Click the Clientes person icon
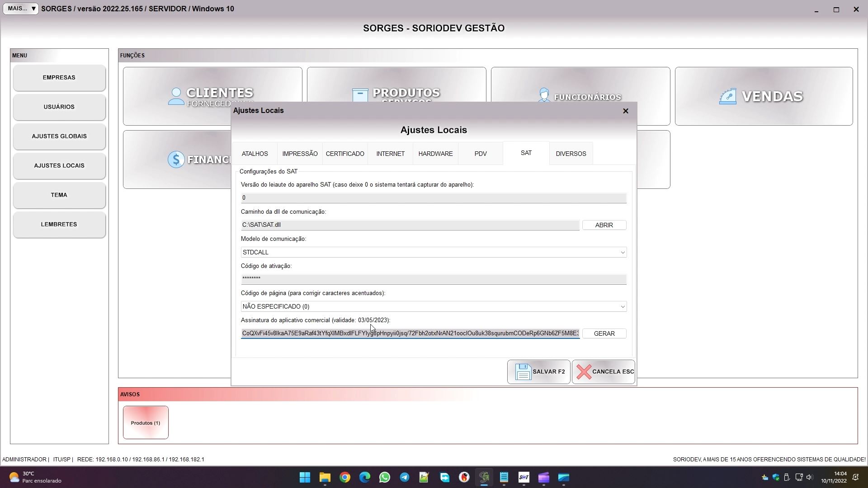This screenshot has height=488, width=868. 176,96
